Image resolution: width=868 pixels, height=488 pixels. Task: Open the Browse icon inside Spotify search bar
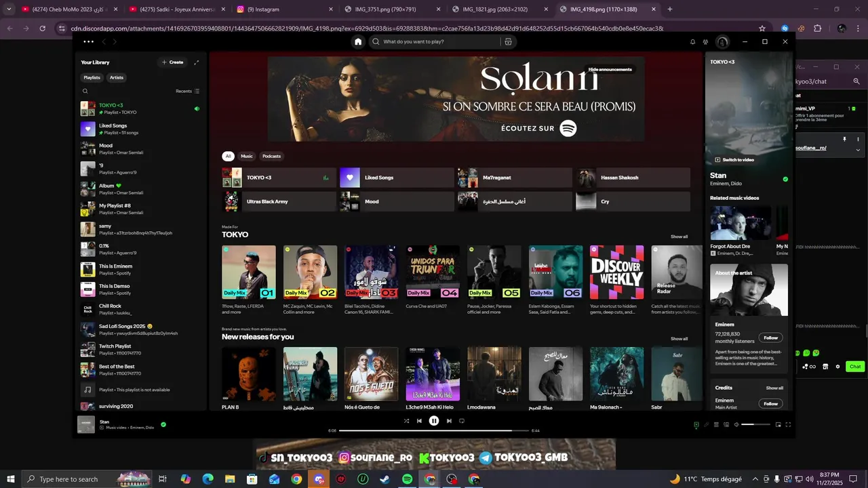coord(508,41)
